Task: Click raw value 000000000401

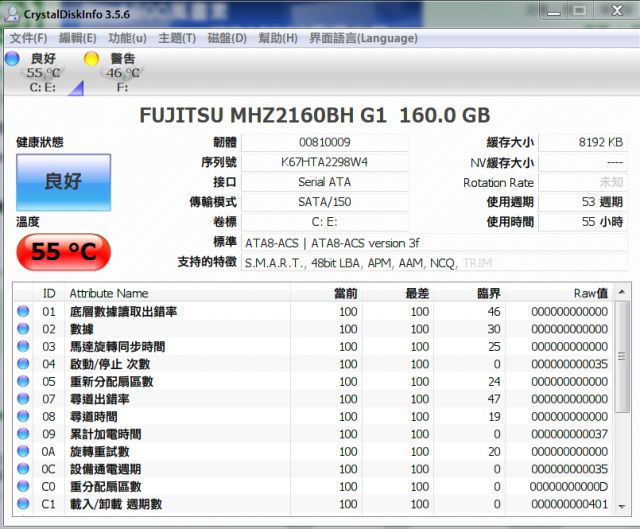Action: click(x=569, y=504)
